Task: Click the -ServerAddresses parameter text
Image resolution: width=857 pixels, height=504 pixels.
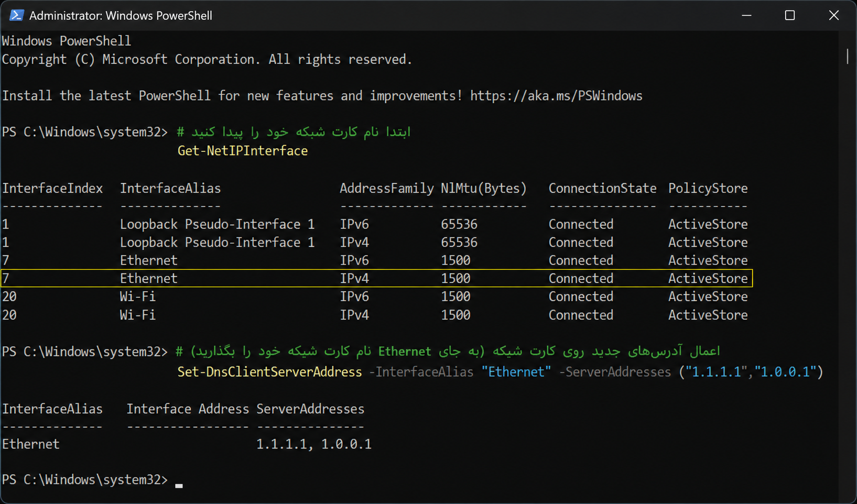Action: click(x=615, y=372)
